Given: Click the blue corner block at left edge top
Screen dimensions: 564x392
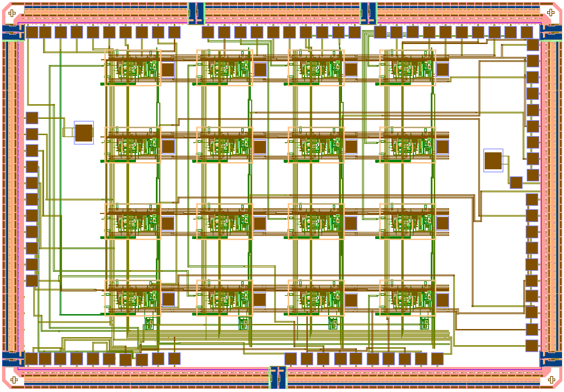Looking at the screenshot, I should click(x=13, y=33).
